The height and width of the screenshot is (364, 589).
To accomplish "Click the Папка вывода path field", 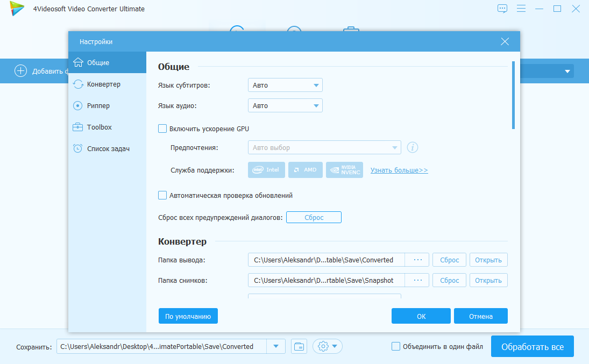I will click(x=326, y=260).
